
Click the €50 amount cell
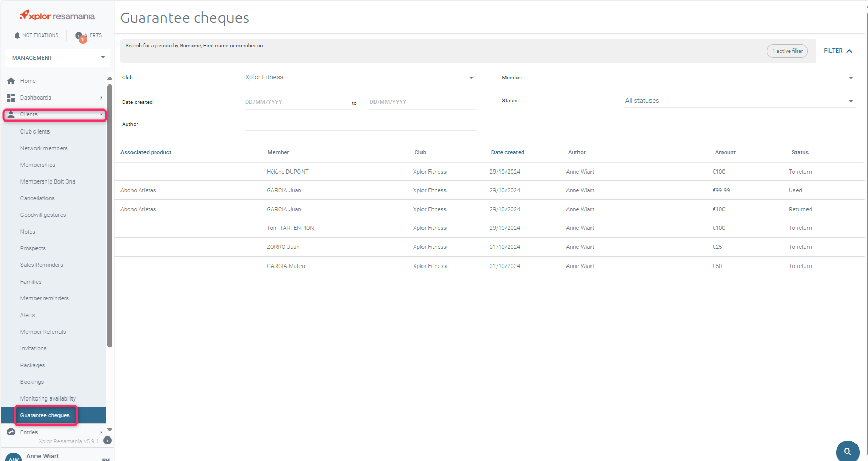pyautogui.click(x=717, y=266)
